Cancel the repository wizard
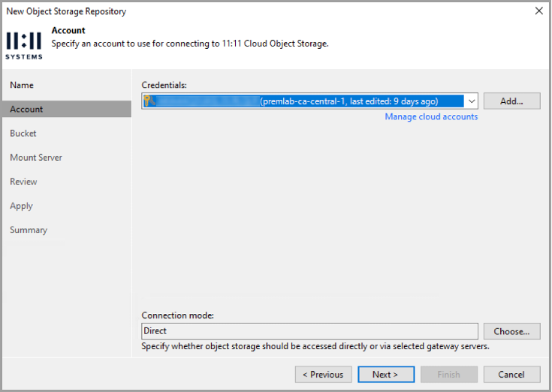Image resolution: width=552 pixels, height=392 pixels. point(512,375)
